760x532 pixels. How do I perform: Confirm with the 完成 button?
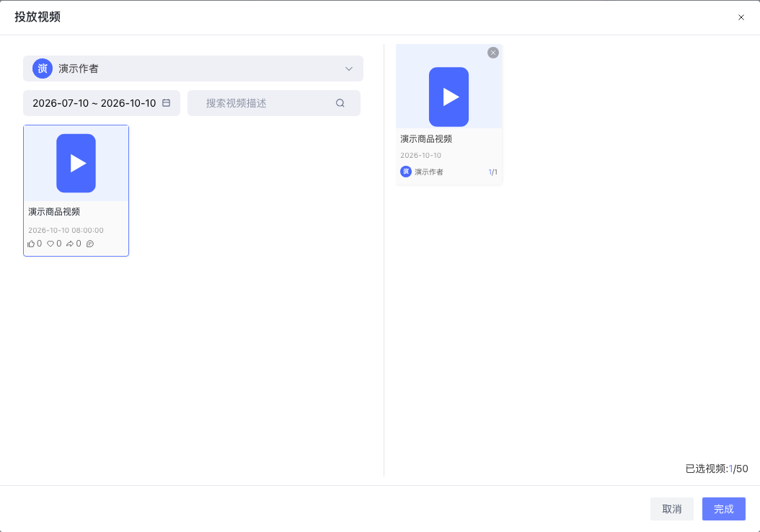pyautogui.click(x=724, y=509)
